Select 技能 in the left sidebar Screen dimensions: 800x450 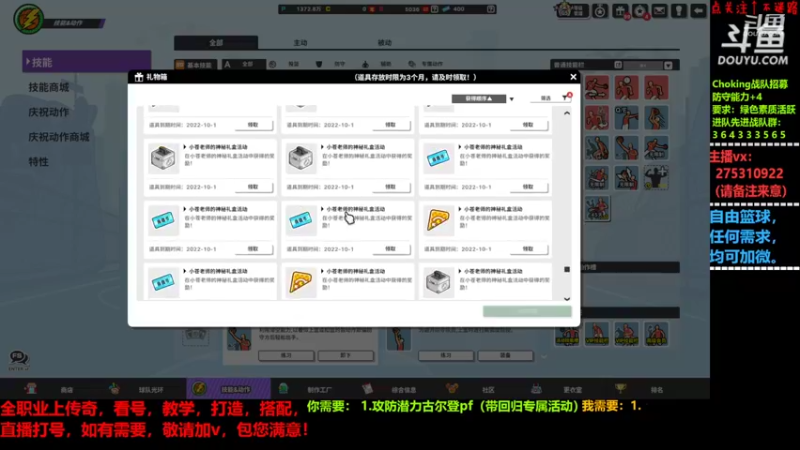[87, 62]
